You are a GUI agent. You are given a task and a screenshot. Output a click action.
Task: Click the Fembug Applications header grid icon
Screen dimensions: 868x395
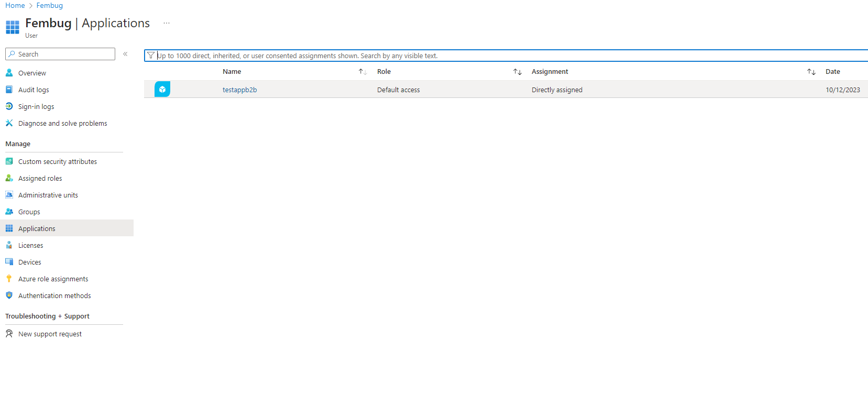13,27
